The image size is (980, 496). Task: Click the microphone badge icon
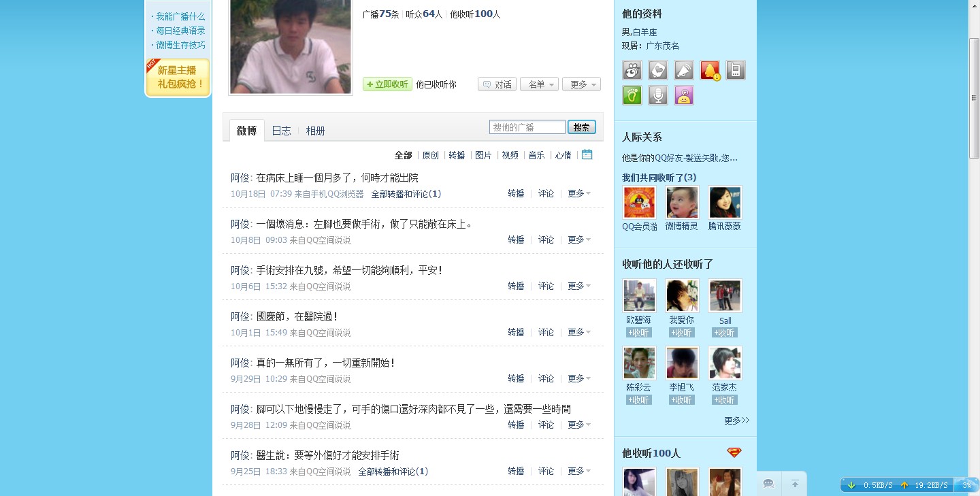coord(658,95)
